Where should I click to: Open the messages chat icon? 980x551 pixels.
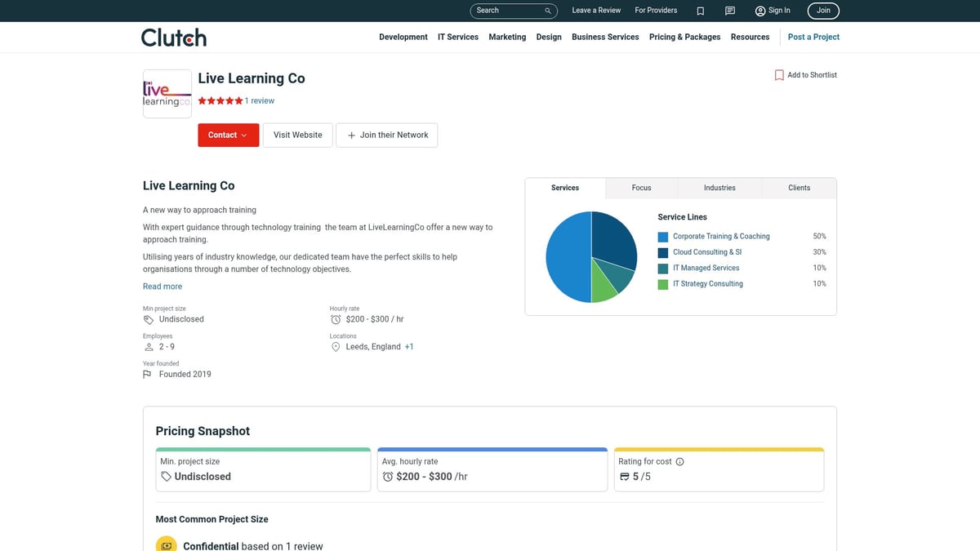point(730,11)
